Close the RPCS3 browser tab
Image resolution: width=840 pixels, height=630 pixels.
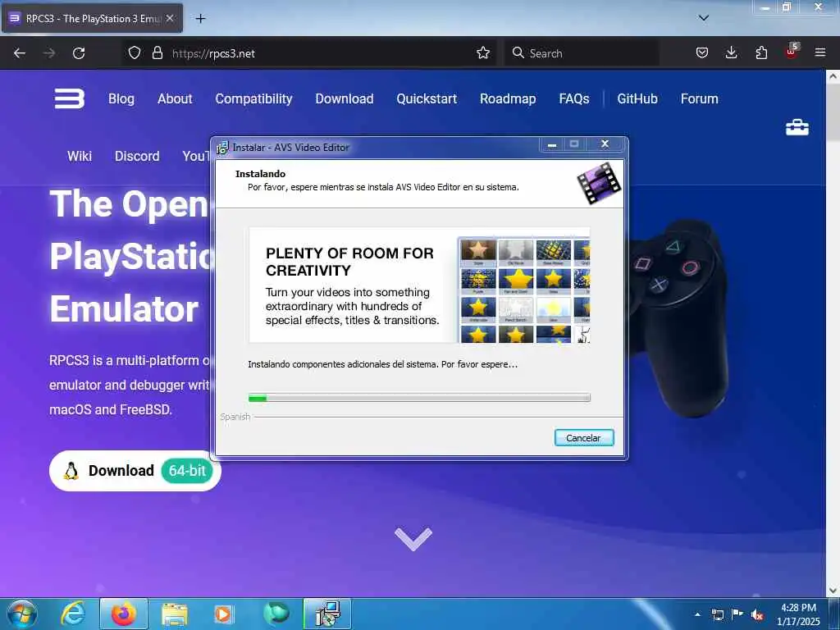(170, 18)
